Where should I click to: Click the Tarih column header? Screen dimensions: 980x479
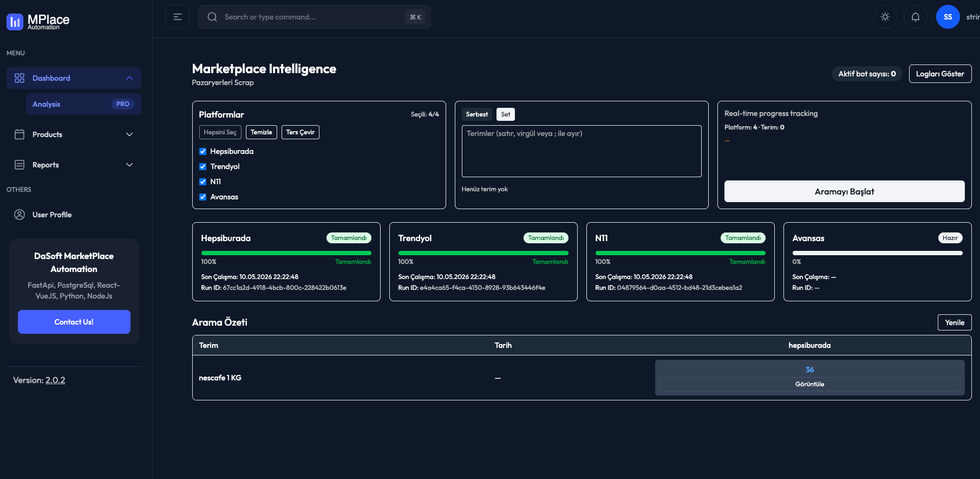pyautogui.click(x=503, y=345)
